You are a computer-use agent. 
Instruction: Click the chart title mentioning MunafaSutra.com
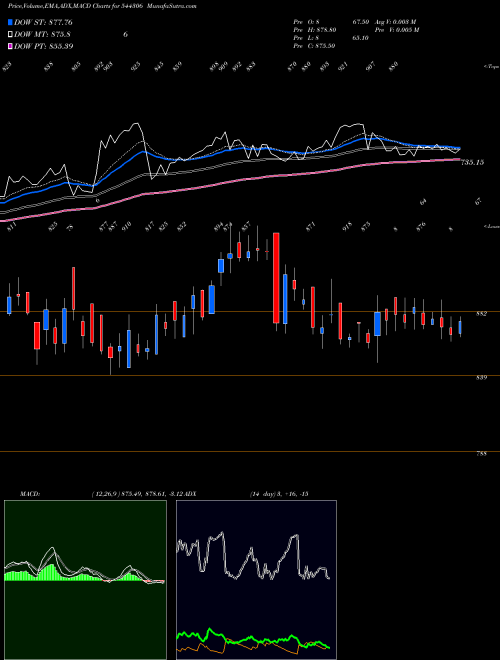[x=102, y=6]
